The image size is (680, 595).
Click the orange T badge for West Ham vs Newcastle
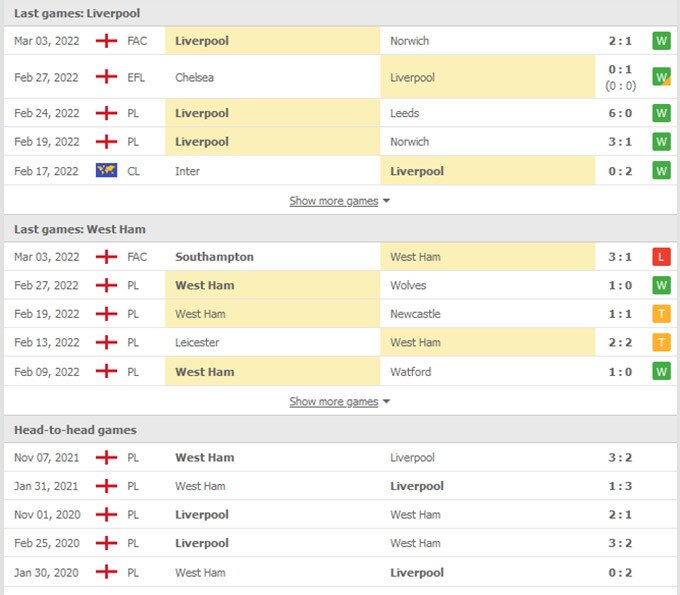660,314
